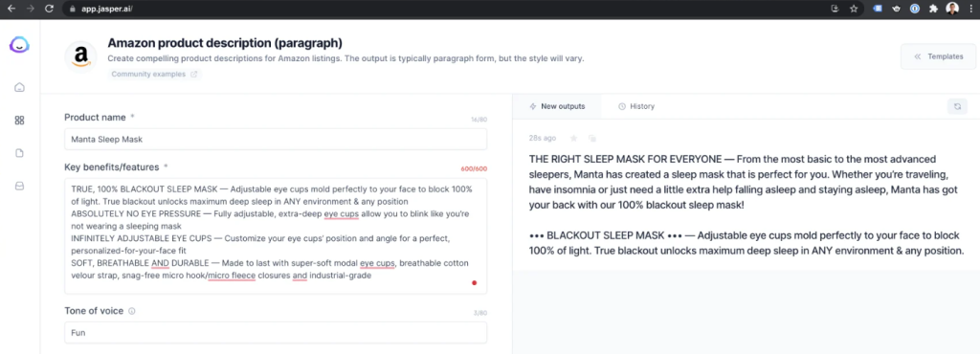This screenshot has height=354, width=980.
Task: Open the Extensions puzzle piece menu
Action: [x=934, y=9]
